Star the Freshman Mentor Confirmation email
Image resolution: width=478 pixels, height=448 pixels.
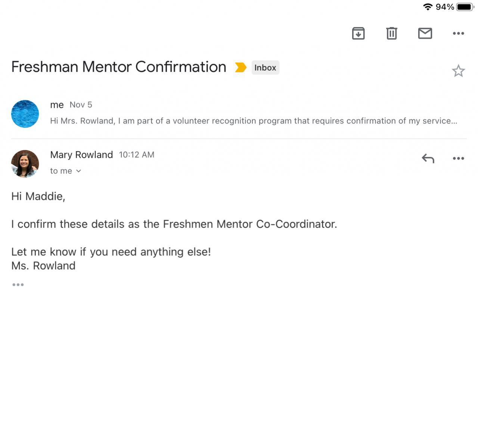[458, 71]
